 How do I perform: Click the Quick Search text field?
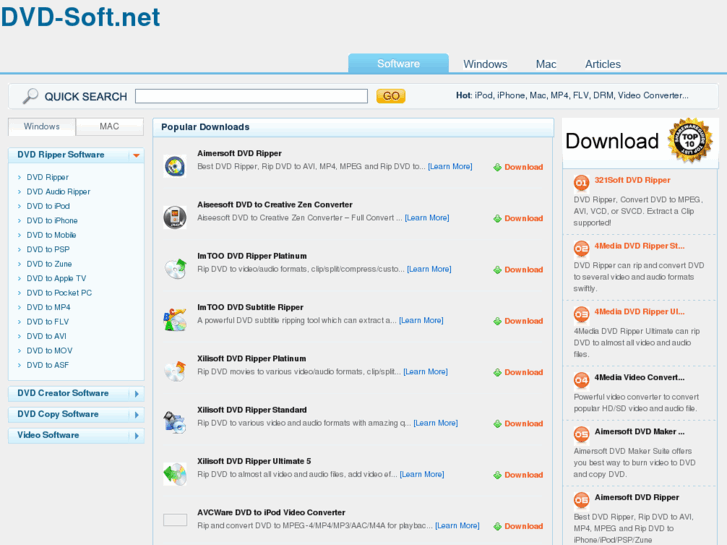point(251,97)
